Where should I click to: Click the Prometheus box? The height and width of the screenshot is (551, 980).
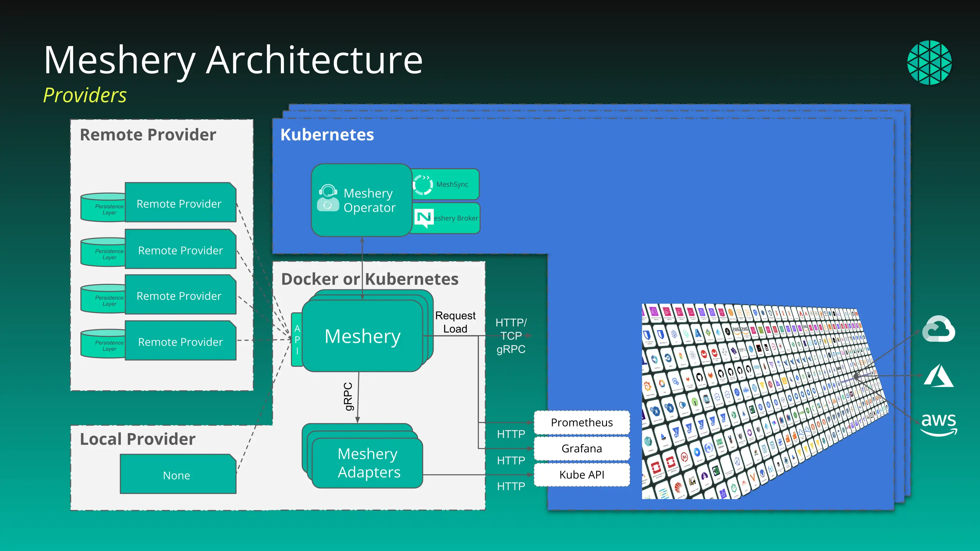point(581,422)
